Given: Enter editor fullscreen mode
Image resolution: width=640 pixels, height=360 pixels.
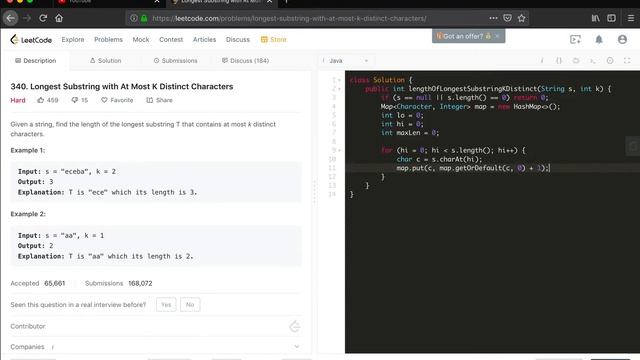Looking at the screenshot, I should coord(627,60).
